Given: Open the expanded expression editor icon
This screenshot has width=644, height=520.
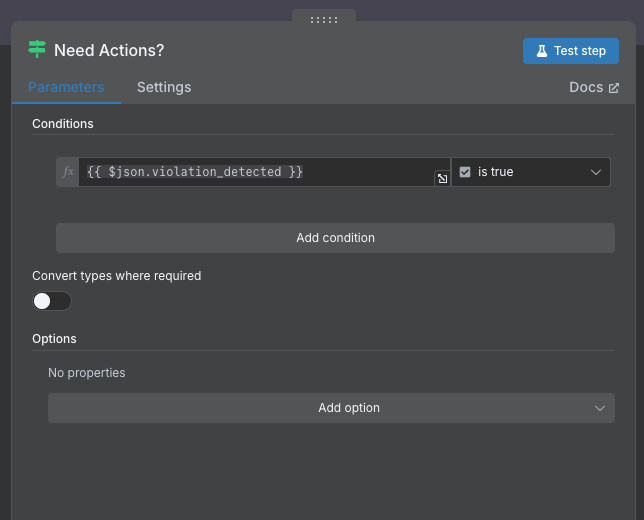Looking at the screenshot, I should tap(442, 178).
